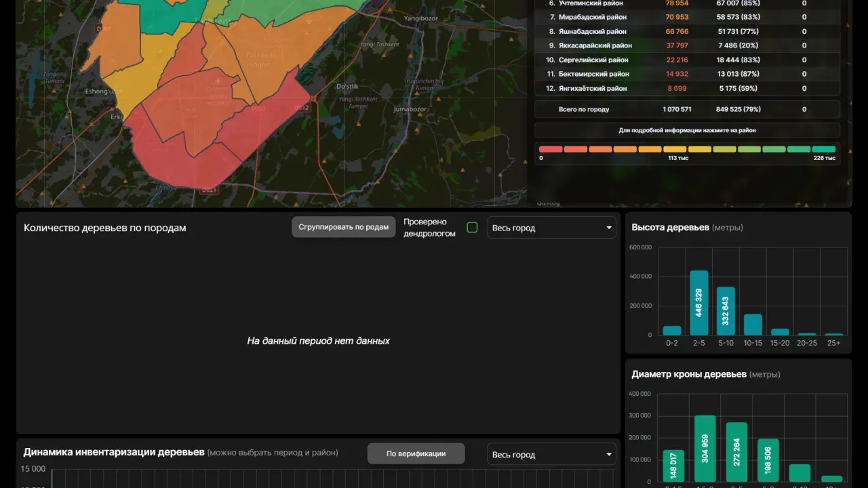Image resolution: width=868 pixels, height=488 pixels.
Task: Click the '198 506' bar in crown diameter chart
Action: pos(768,460)
